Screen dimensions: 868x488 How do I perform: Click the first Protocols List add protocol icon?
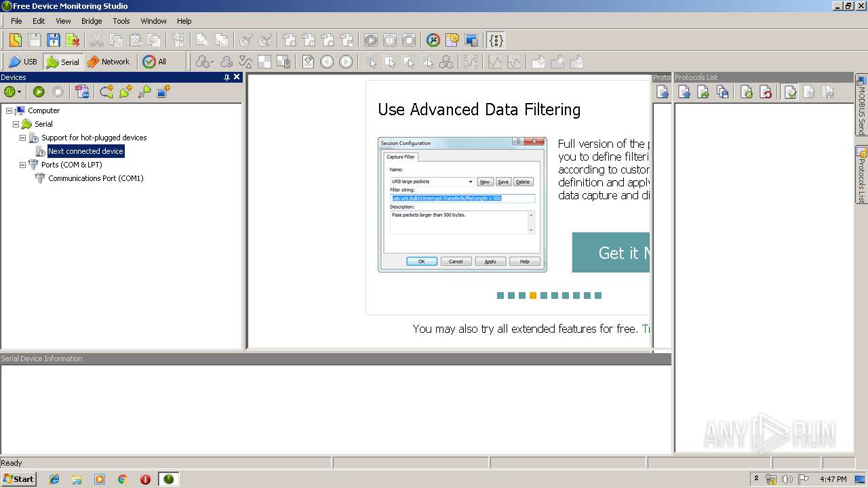pos(684,92)
